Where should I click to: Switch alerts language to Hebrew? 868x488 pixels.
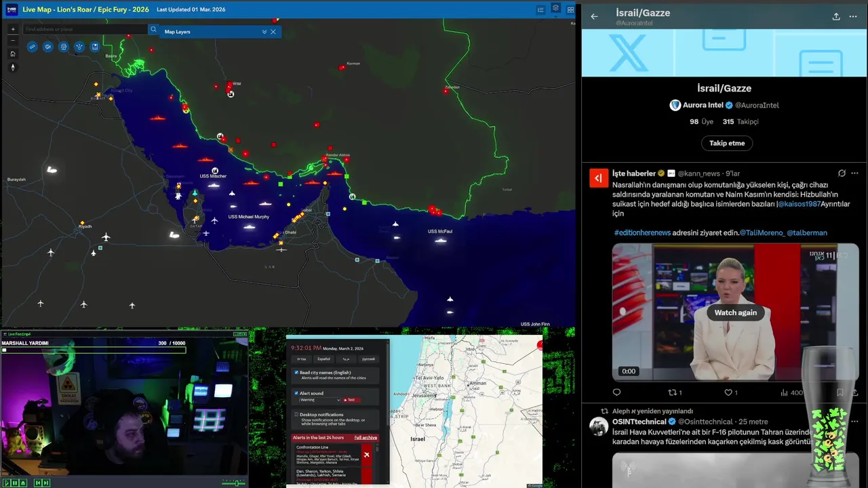tap(301, 359)
